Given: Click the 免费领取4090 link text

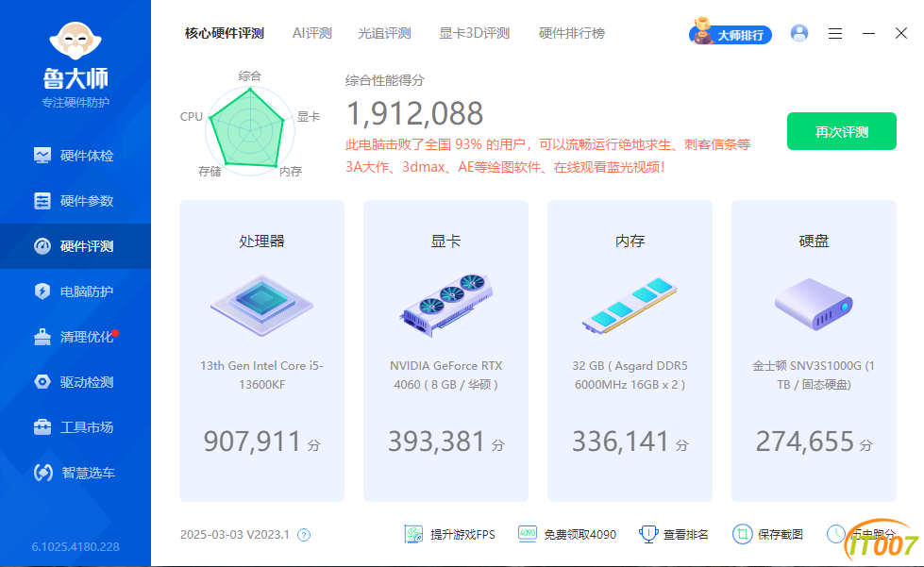Looking at the screenshot, I should coord(580,535).
